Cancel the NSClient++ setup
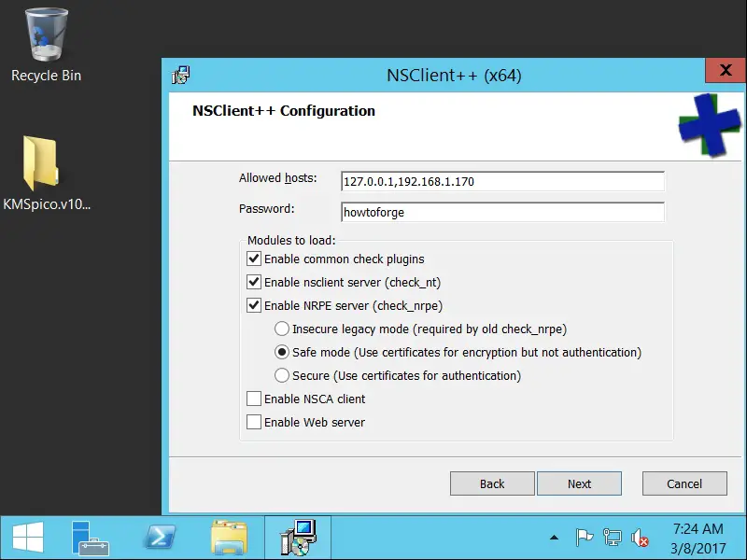747x560 pixels. [684, 483]
